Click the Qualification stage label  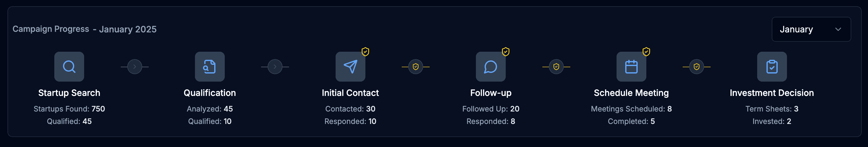[x=210, y=93]
